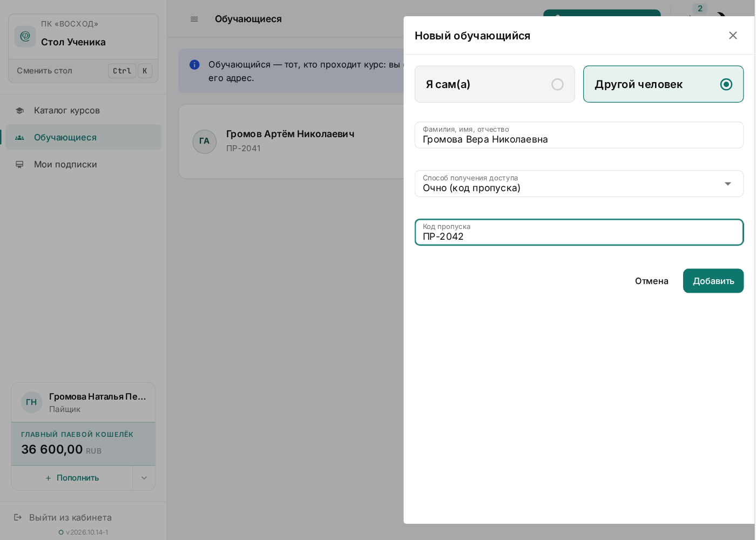
Task: Click the 36 600,00 wallet balance
Action: 52,449
